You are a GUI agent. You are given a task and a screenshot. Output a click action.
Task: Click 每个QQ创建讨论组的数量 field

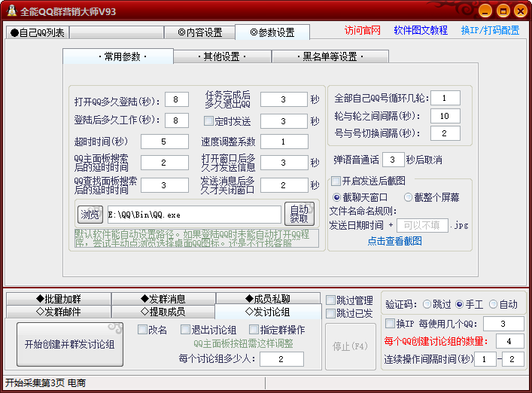[x=509, y=341]
